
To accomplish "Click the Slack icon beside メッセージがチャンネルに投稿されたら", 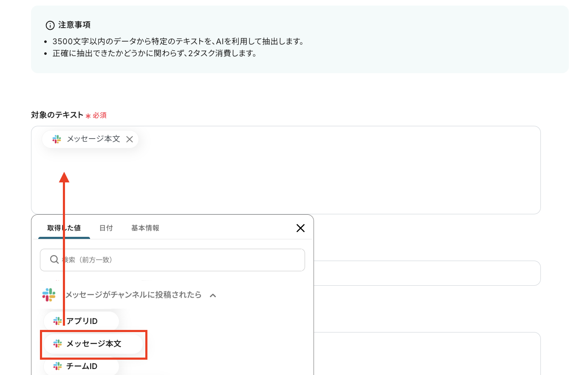I will (x=49, y=295).
